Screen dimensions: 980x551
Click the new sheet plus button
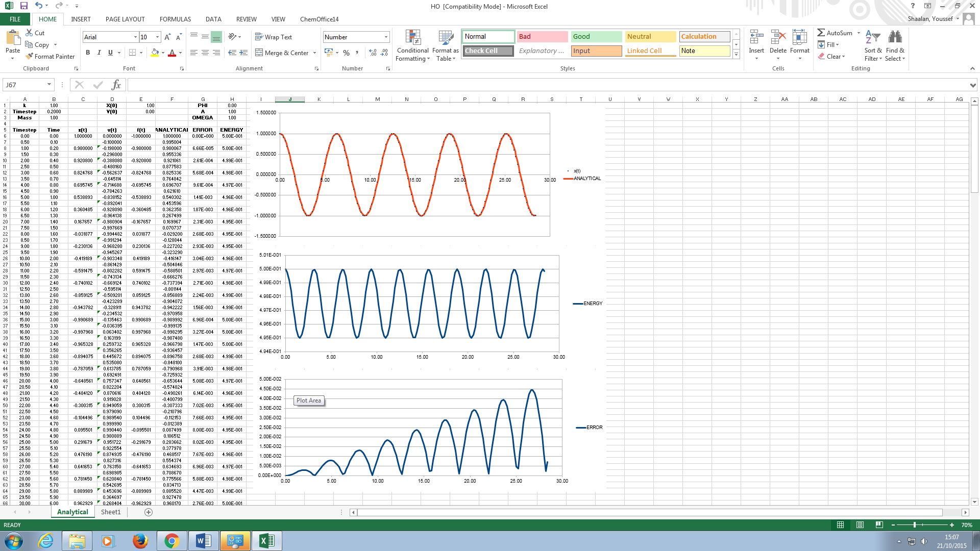pos(149,512)
